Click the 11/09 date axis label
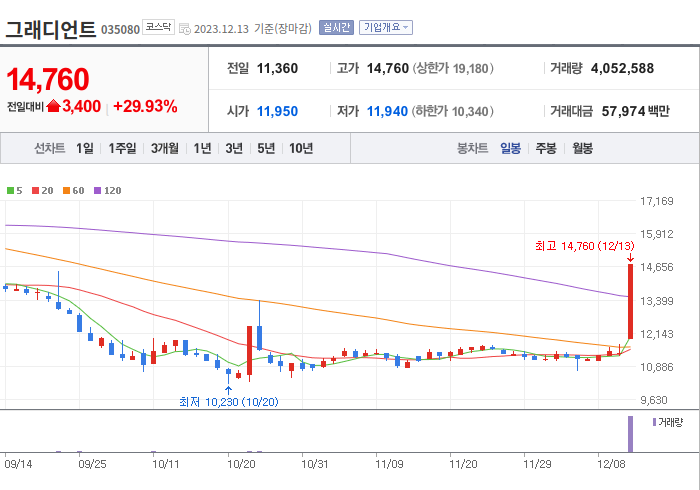The height and width of the screenshot is (490, 700). pos(389,464)
